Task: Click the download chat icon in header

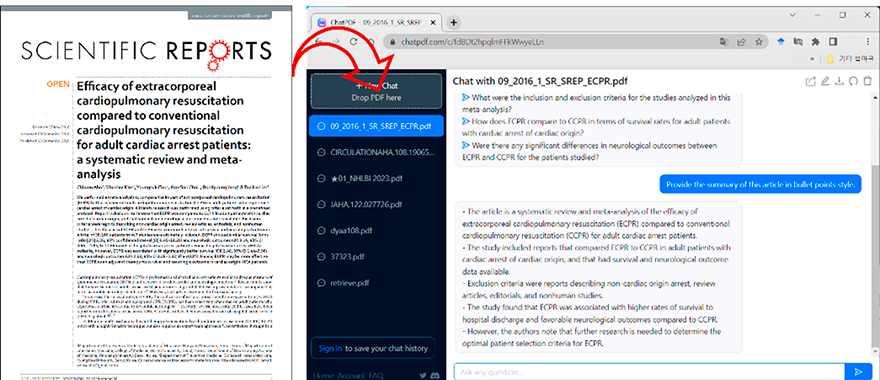Action: pyautogui.click(x=839, y=81)
